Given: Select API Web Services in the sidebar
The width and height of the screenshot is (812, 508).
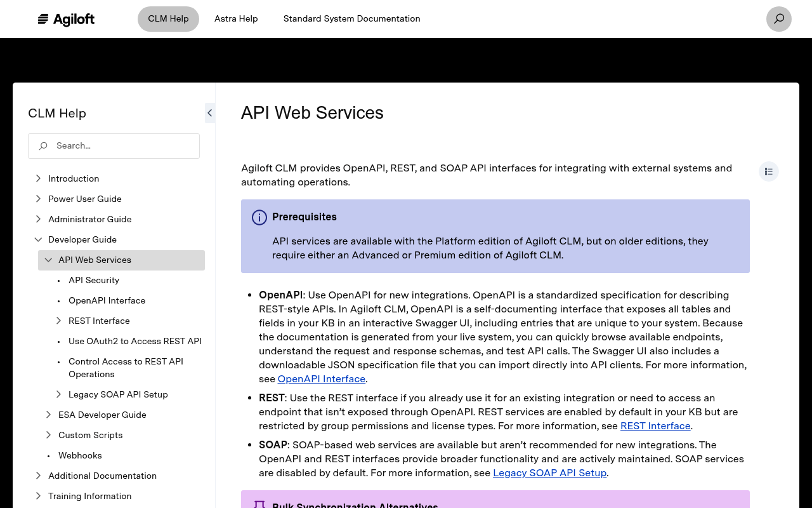Looking at the screenshot, I should (95, 260).
